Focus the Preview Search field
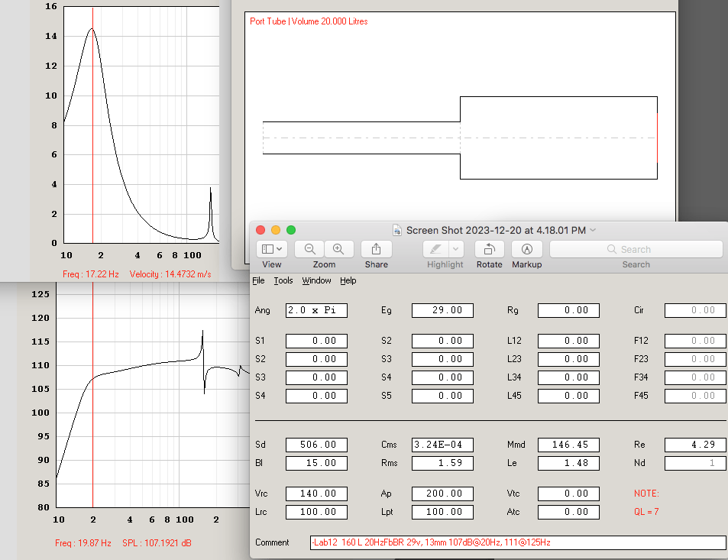Screen dimensions: 728x560 pos(636,249)
